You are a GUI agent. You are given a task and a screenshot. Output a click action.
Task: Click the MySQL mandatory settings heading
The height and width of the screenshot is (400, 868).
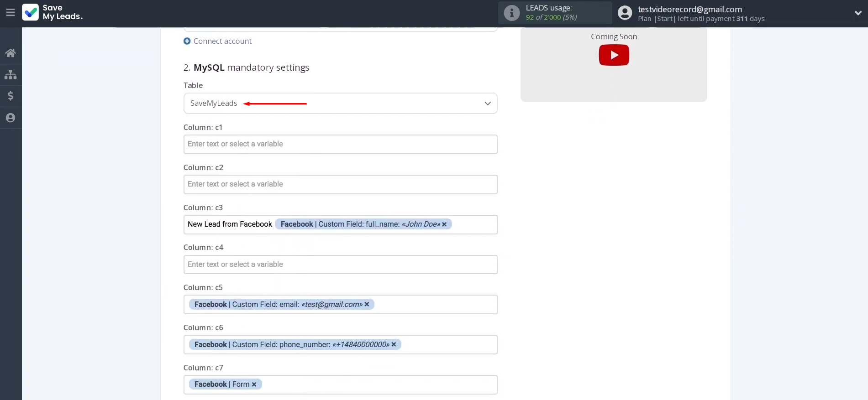246,68
